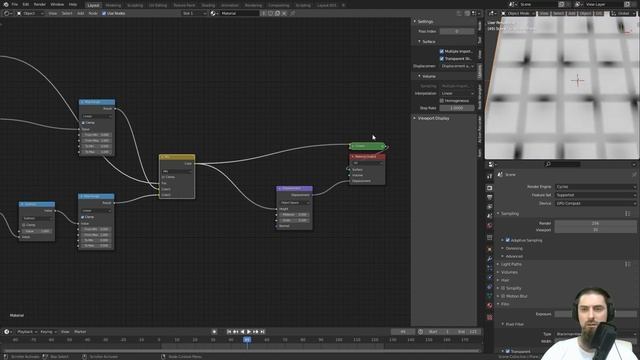
Task: Open node editor type selector icon
Action: coord(7,13)
